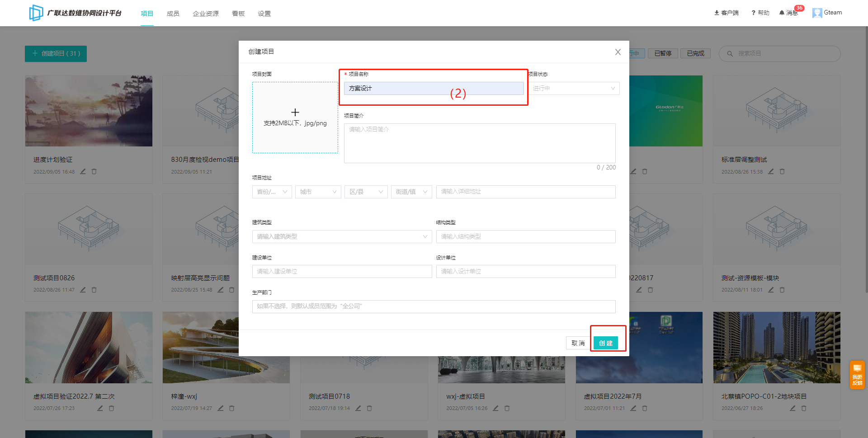Delete the 进度计划验证 project
The height and width of the screenshot is (438, 868).
(94, 171)
